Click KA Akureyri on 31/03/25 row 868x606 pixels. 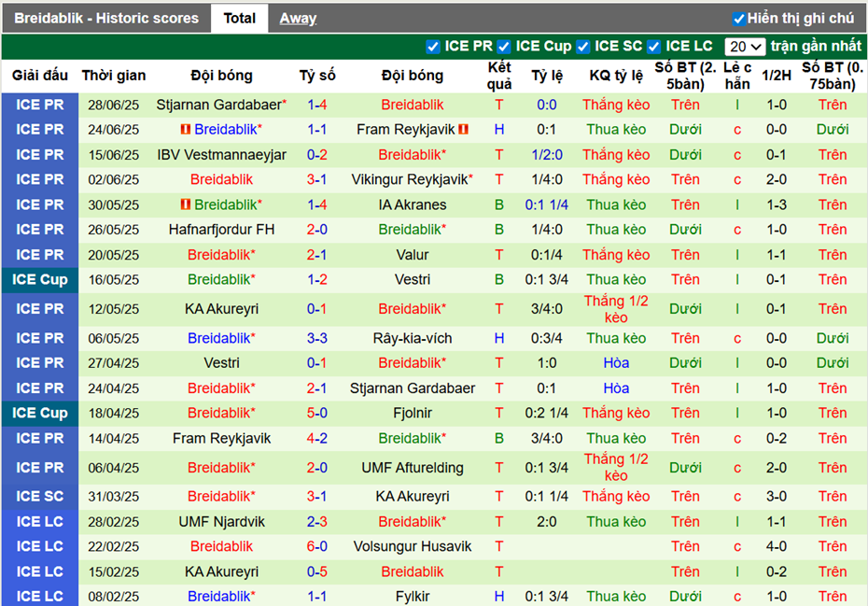point(413,497)
